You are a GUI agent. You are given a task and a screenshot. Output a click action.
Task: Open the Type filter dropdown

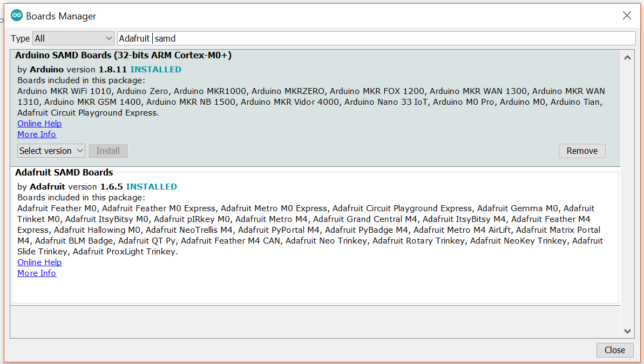pyautogui.click(x=73, y=39)
